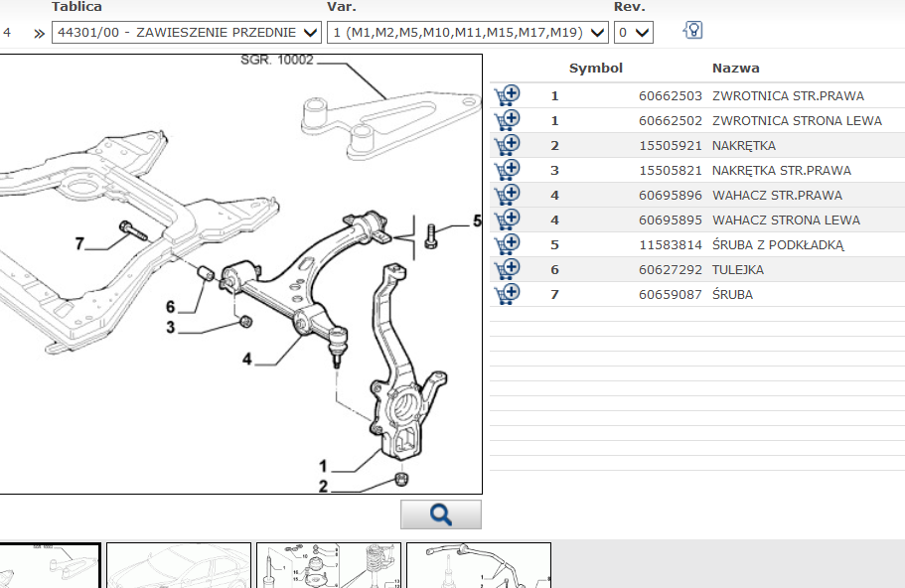Click the name TULEJKA
Image resolution: width=905 pixels, height=588 pixels.
[x=738, y=269]
